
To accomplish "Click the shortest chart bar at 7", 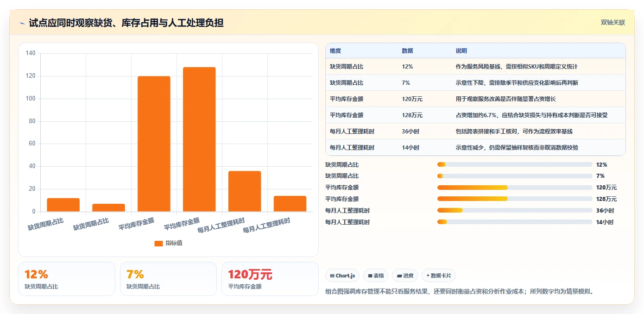I will 108,208.
